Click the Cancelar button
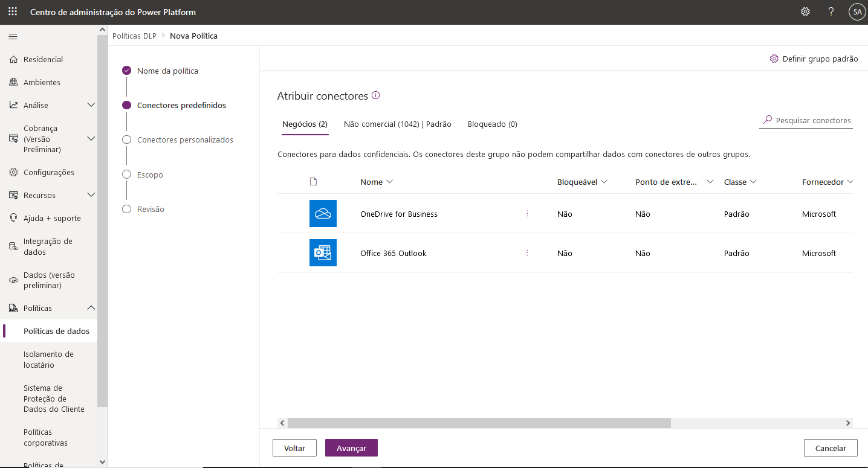 831,448
